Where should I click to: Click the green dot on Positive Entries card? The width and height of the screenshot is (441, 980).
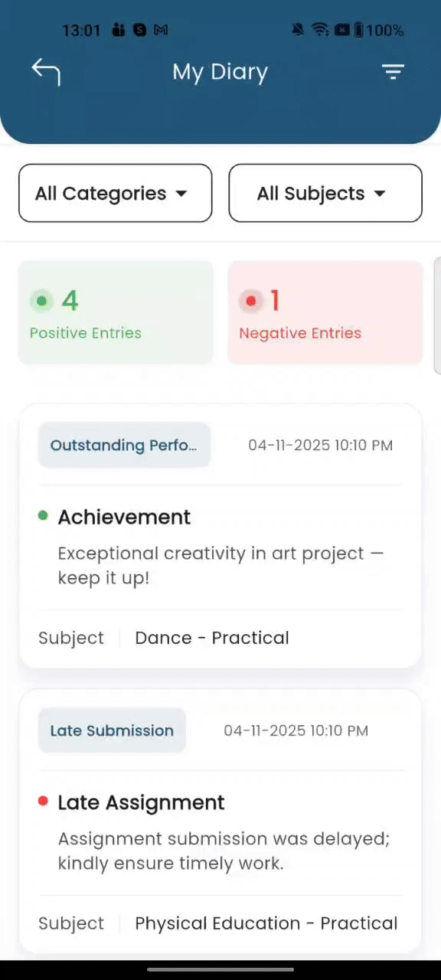[41, 300]
